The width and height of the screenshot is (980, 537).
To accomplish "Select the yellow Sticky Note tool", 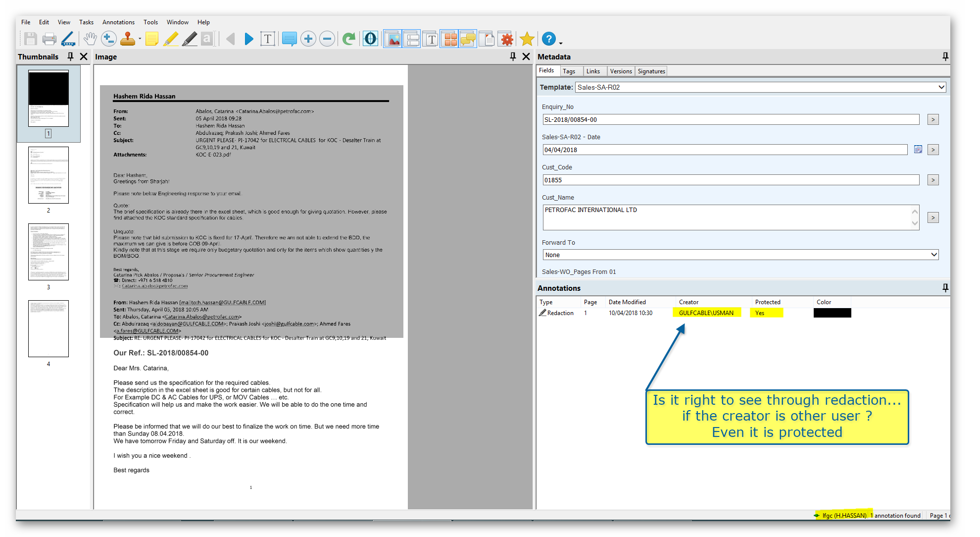I will tap(152, 39).
